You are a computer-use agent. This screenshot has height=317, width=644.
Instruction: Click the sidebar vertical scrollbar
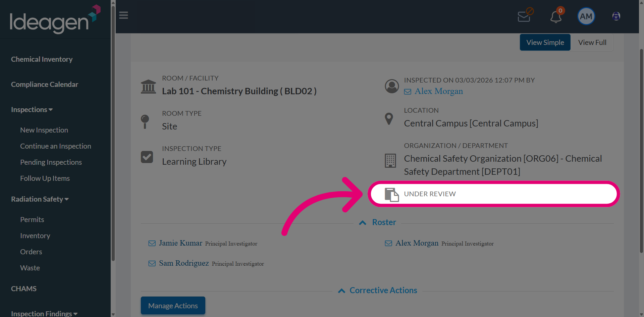click(113, 134)
